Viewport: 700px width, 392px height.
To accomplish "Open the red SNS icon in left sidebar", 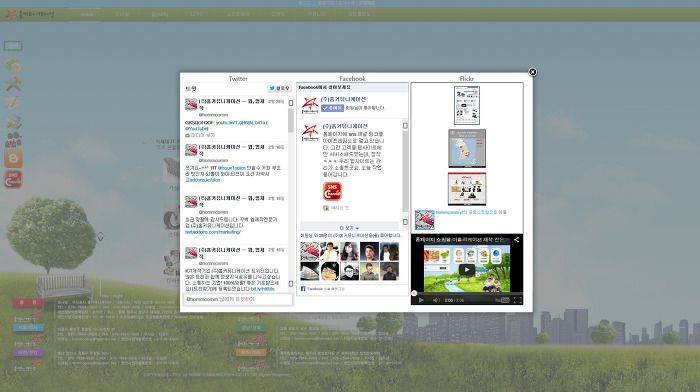I will click(x=13, y=179).
